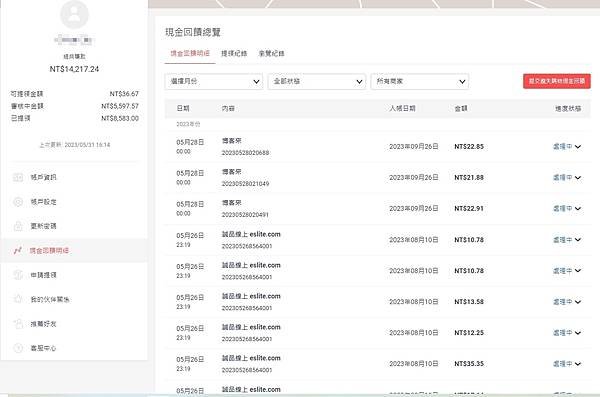Viewport: 600px width, 397px height.
Task: Click the 客服中心 help icon
Action: click(18, 348)
